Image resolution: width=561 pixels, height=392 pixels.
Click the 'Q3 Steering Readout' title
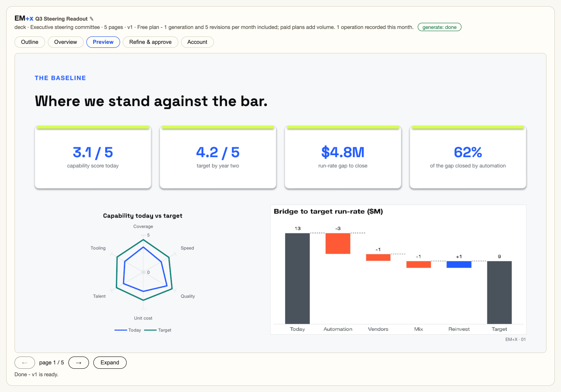(61, 19)
